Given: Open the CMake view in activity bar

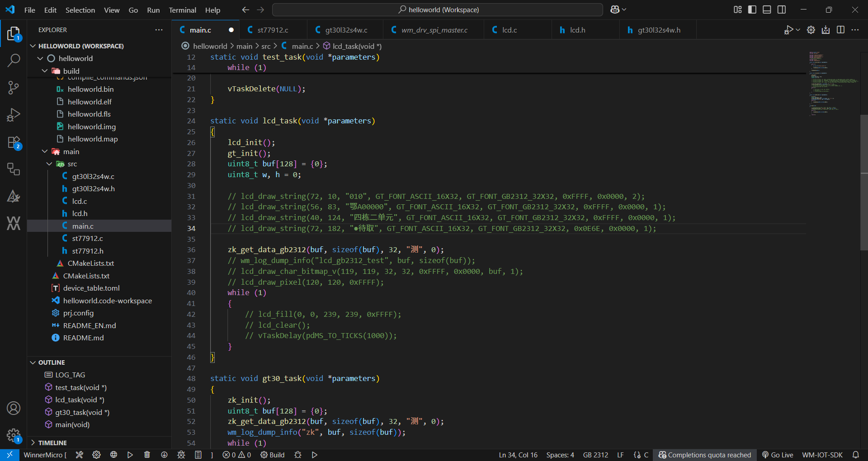Looking at the screenshot, I should pyautogui.click(x=14, y=196).
